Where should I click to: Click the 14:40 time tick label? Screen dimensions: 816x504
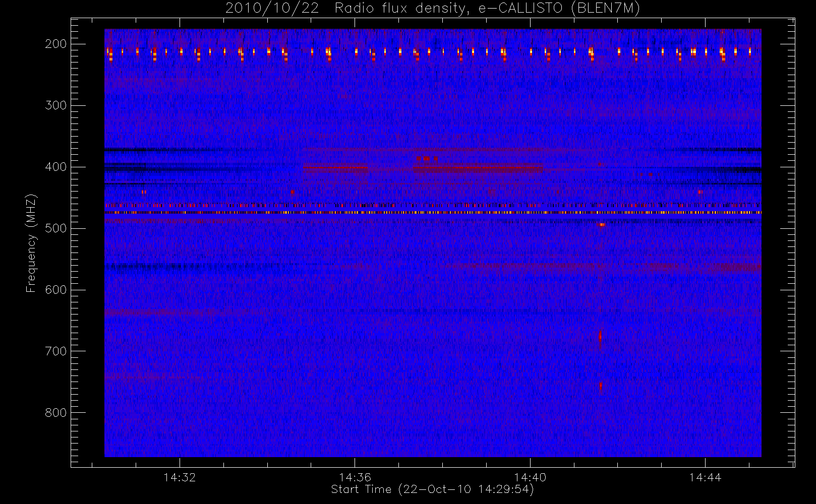coord(530,477)
